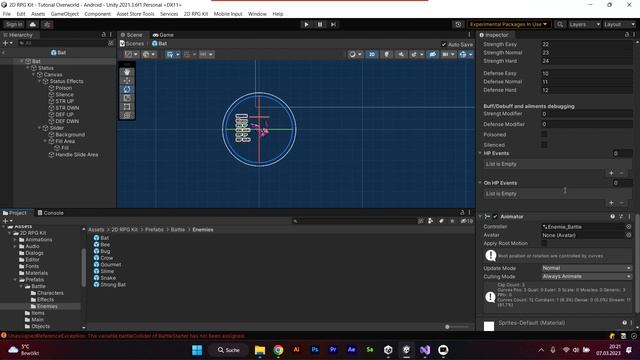Image resolution: width=640 pixels, height=360 pixels.
Task: Click the Prefabs breadcrumb in project path
Action: (154, 230)
